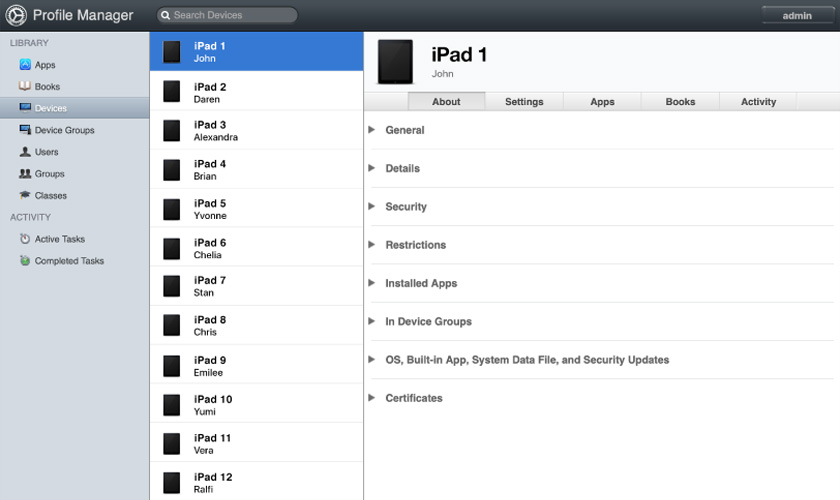The image size is (840, 500).
Task: Click the iPad 8 device icon
Action: (x=171, y=325)
